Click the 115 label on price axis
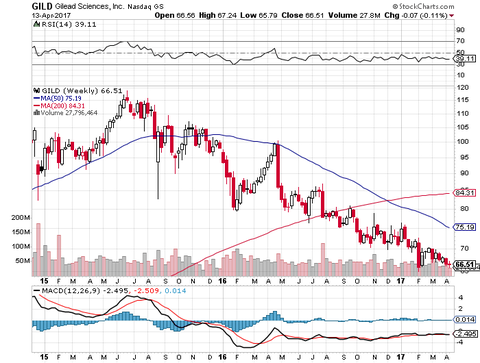 pyautogui.click(x=463, y=100)
